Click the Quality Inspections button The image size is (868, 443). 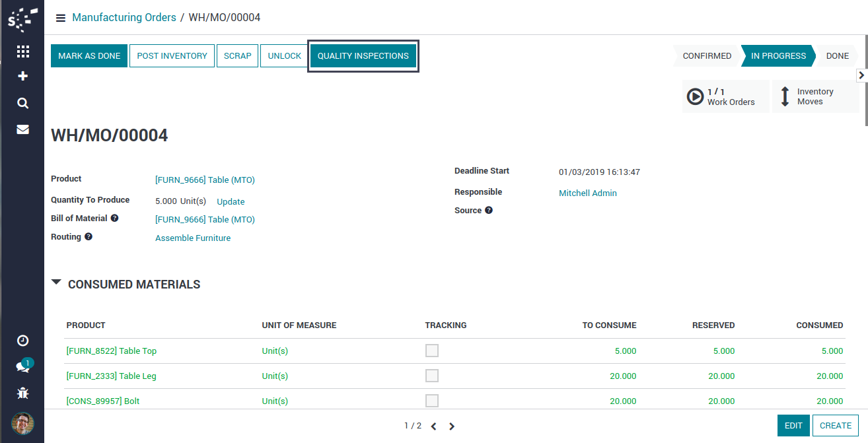(363, 56)
